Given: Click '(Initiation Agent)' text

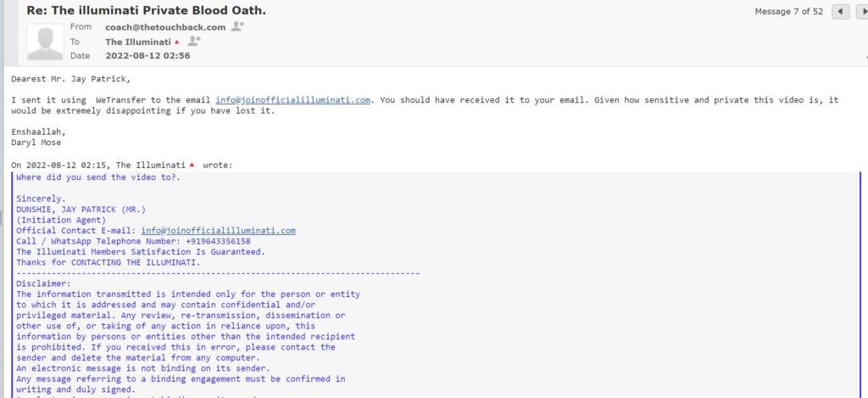Looking at the screenshot, I should (x=61, y=220).
